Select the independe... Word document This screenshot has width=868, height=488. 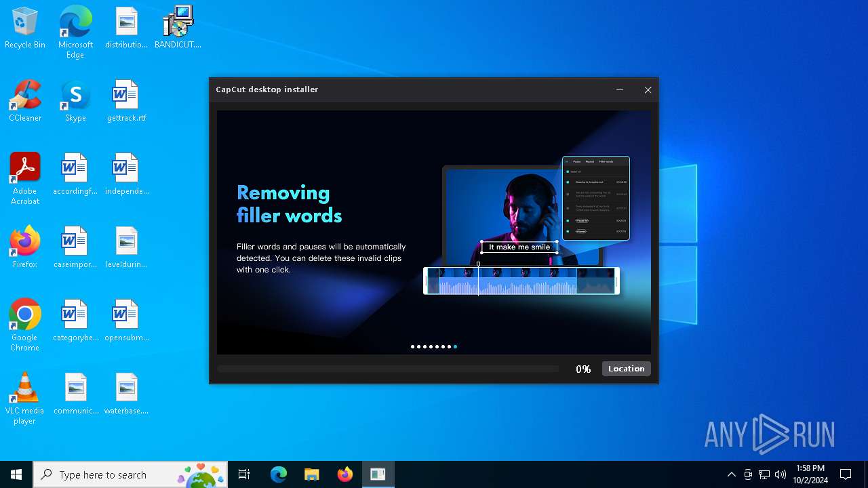(126, 174)
